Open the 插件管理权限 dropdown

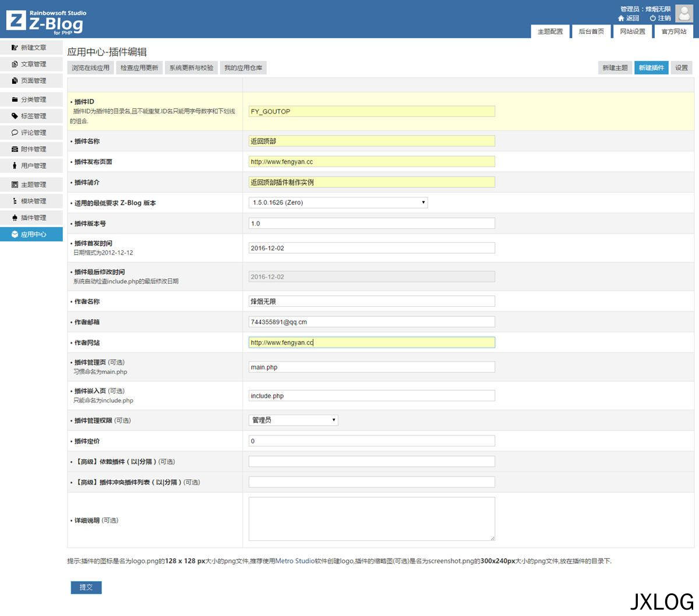click(294, 420)
